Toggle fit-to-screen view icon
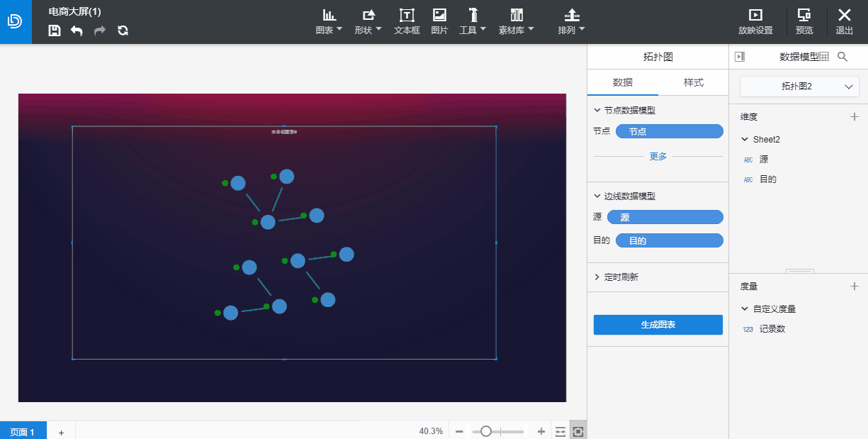This screenshot has height=439, width=868. 578,431
